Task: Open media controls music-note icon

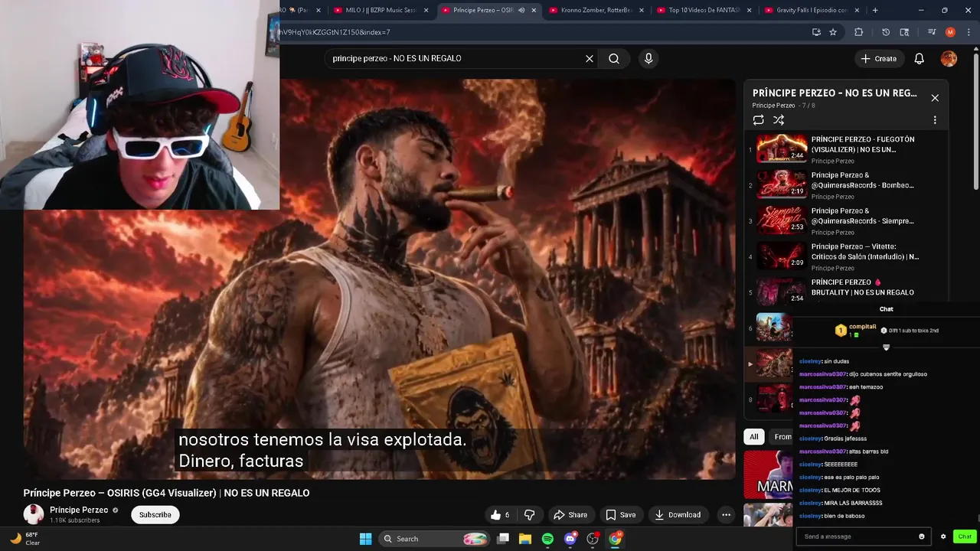Action: point(932,32)
